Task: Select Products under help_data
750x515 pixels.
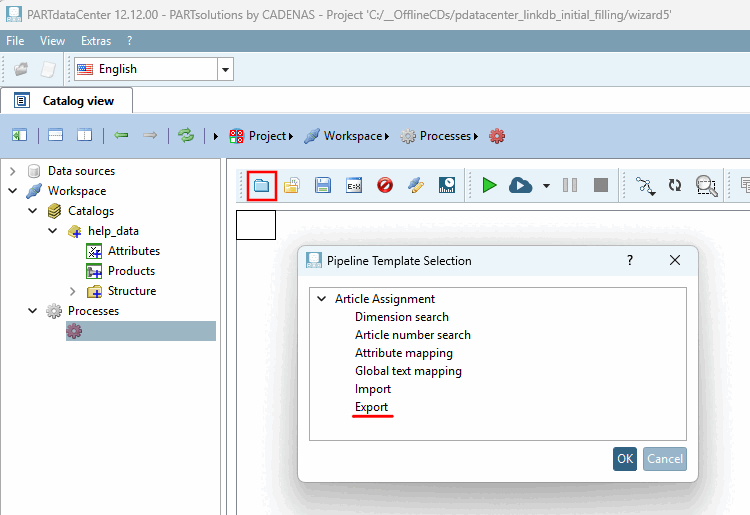Action: tap(132, 271)
